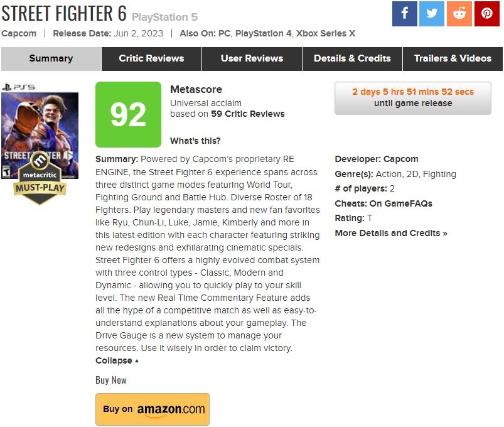504x427 pixels.
Task: Open Trailers & Videos tab
Action: point(453,58)
